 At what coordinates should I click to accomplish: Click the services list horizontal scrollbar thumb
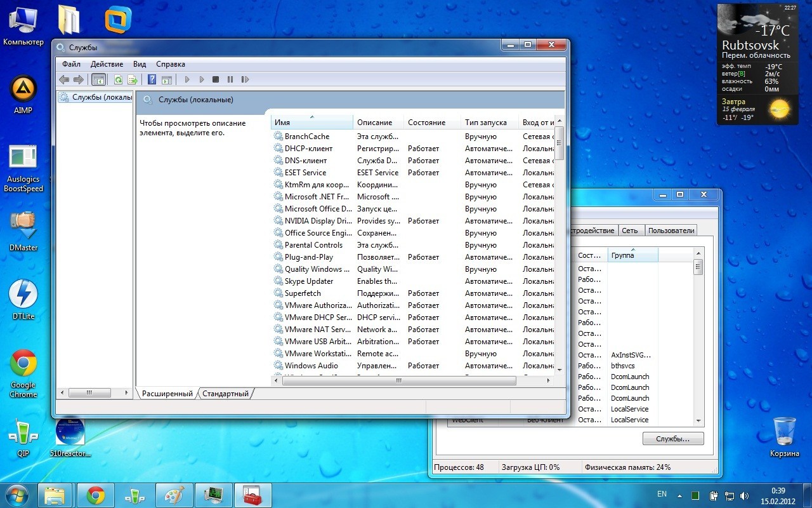pos(398,380)
